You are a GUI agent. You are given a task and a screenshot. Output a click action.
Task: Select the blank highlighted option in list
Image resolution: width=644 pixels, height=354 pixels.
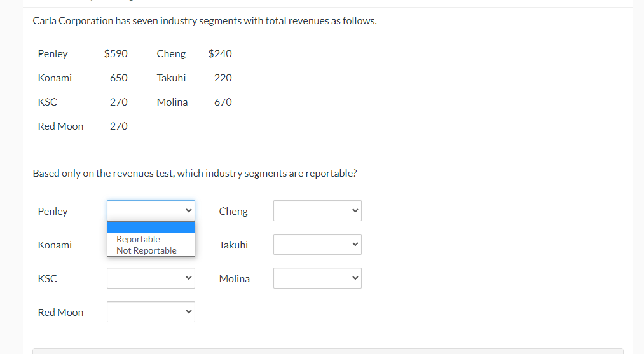pos(151,228)
